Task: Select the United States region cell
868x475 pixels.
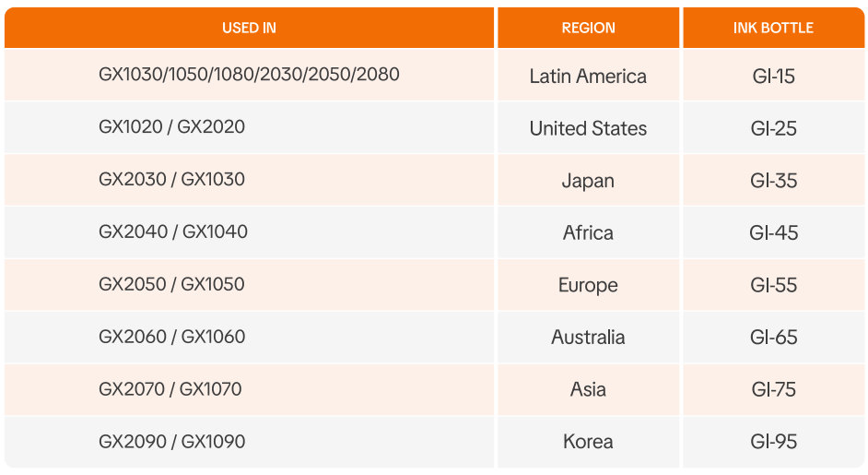Action: pos(588,129)
